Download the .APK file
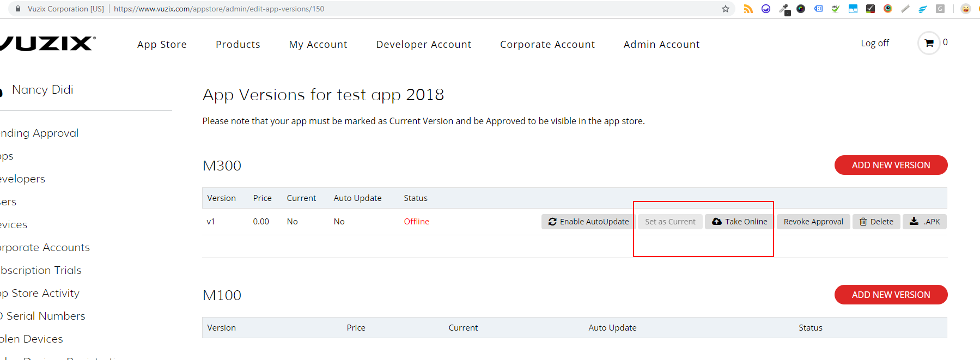Viewport: 980px width, 360px height. point(925,222)
